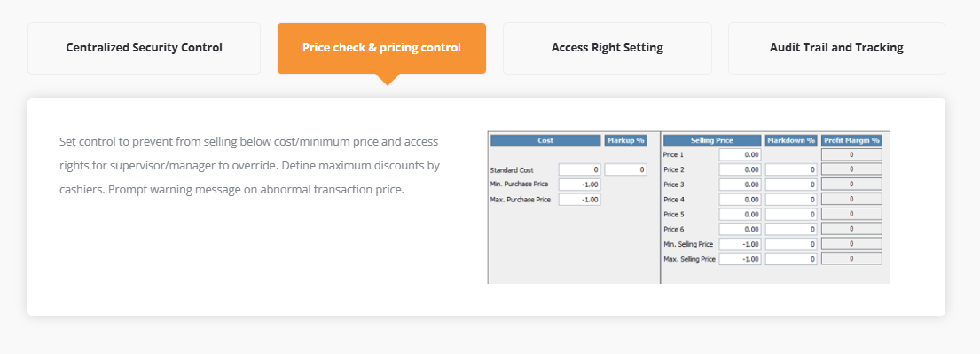Select the Min. Purchase Price field

(x=579, y=185)
